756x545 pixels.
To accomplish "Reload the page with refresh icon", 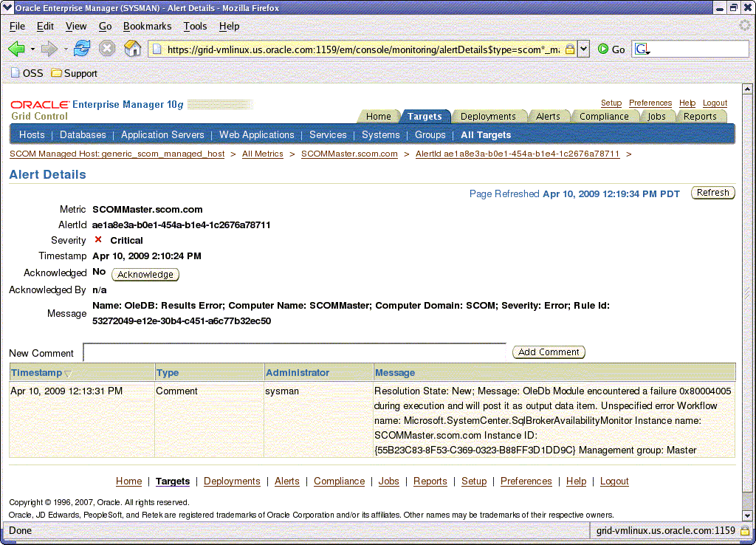I will [x=82, y=48].
